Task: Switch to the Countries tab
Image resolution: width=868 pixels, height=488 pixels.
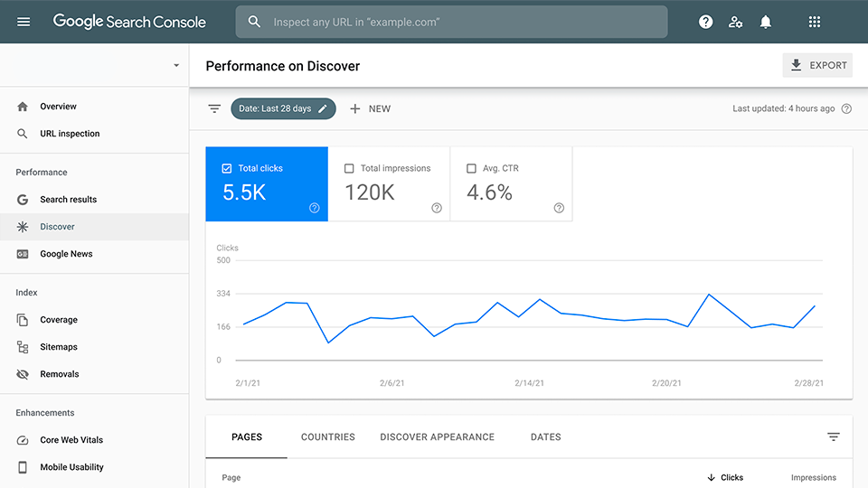Action: click(x=327, y=436)
